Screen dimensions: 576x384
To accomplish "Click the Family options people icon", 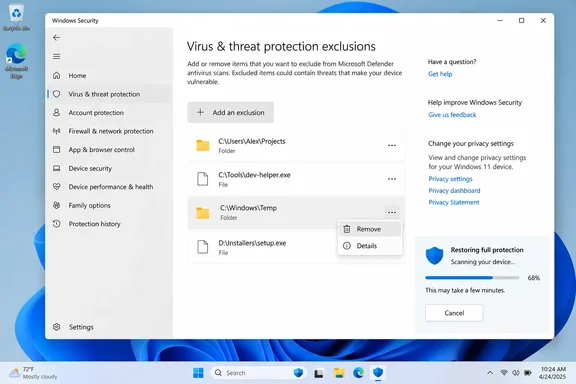I will 56,205.
